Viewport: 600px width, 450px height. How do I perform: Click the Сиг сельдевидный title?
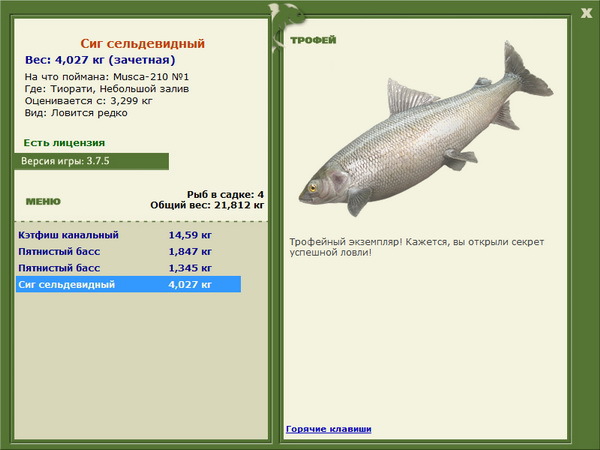click(143, 44)
